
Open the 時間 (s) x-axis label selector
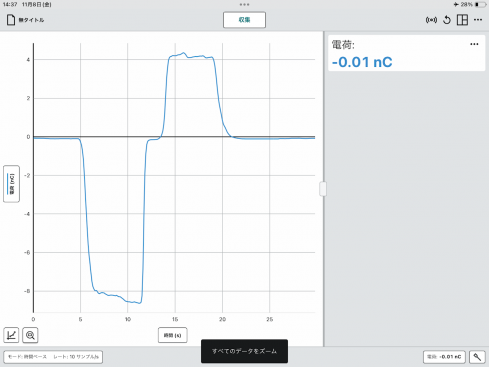pyautogui.click(x=173, y=335)
